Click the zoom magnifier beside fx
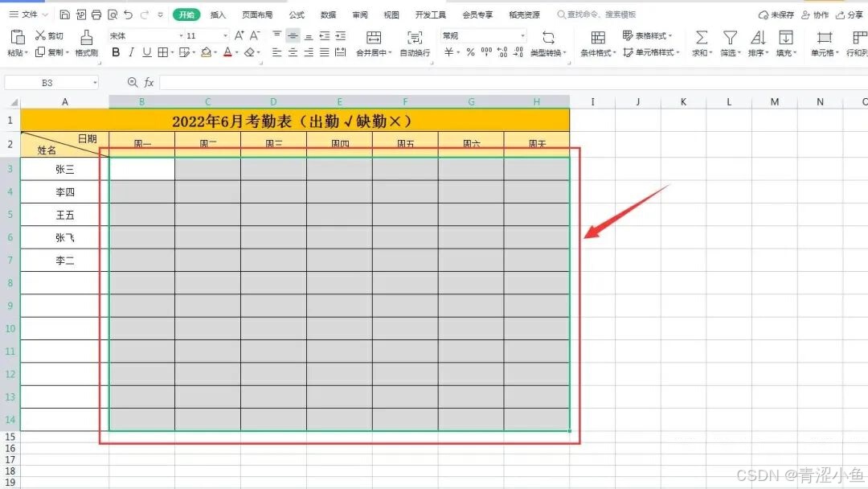 click(x=133, y=83)
